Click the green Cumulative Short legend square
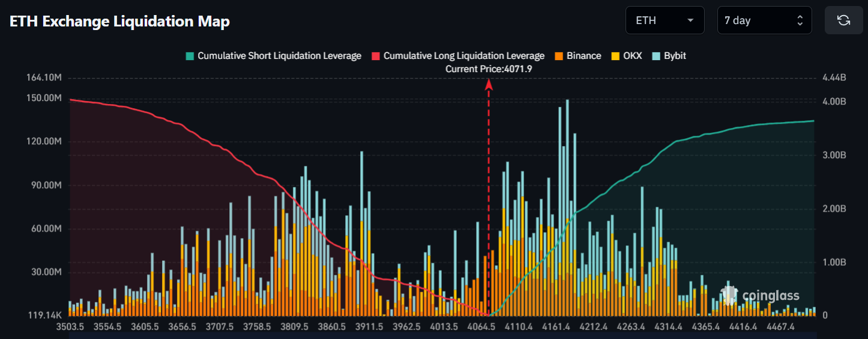 [x=190, y=56]
